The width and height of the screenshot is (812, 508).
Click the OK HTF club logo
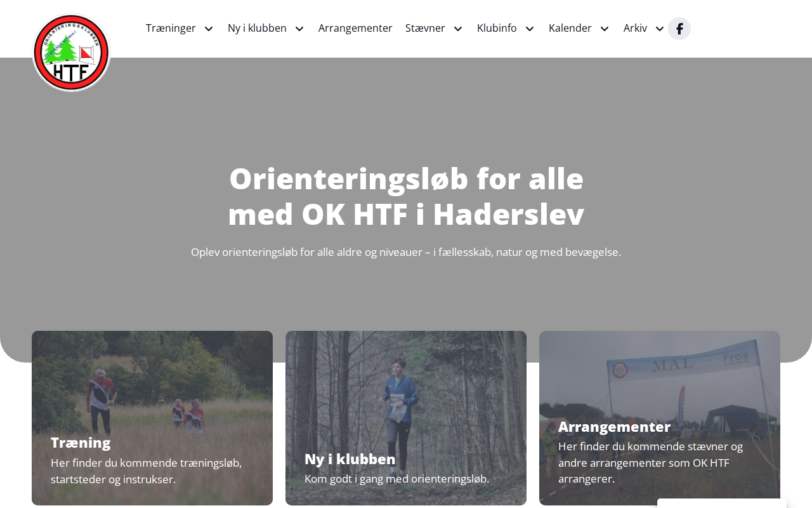[71, 53]
